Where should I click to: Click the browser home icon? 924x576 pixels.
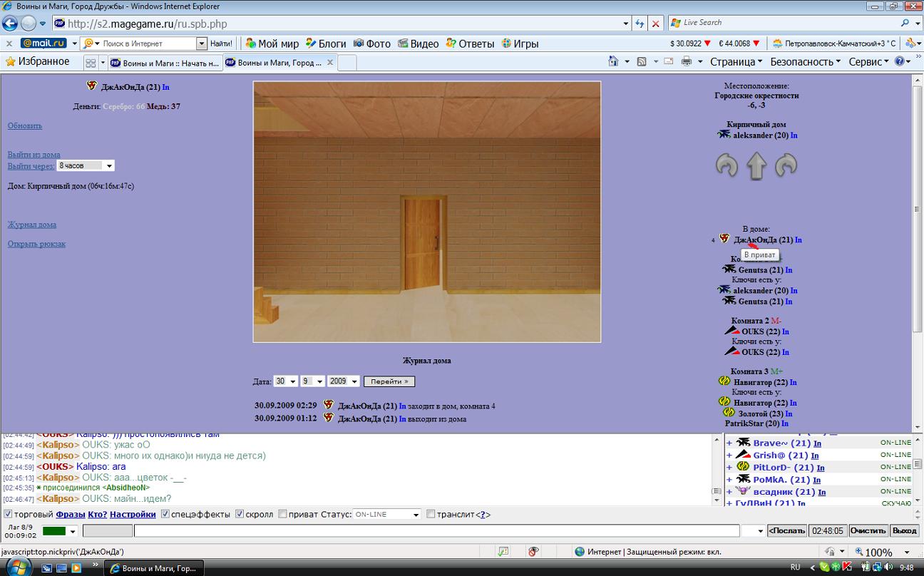(613, 62)
